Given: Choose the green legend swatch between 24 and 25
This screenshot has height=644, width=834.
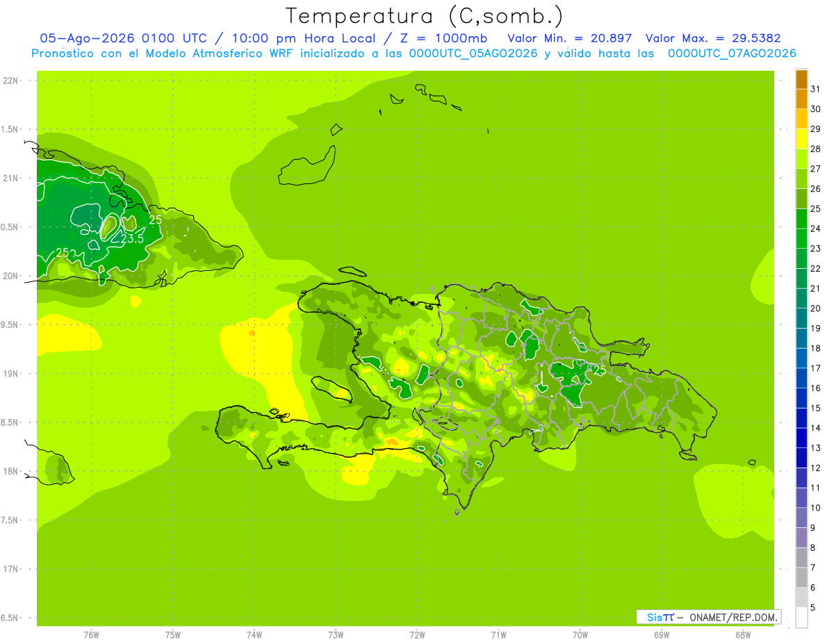Looking at the screenshot, I should [x=801, y=219].
